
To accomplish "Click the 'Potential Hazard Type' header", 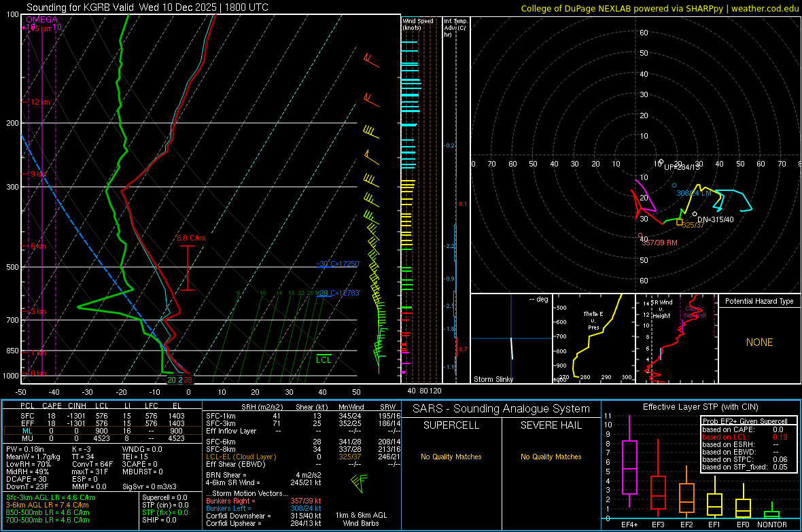I will tap(760, 301).
